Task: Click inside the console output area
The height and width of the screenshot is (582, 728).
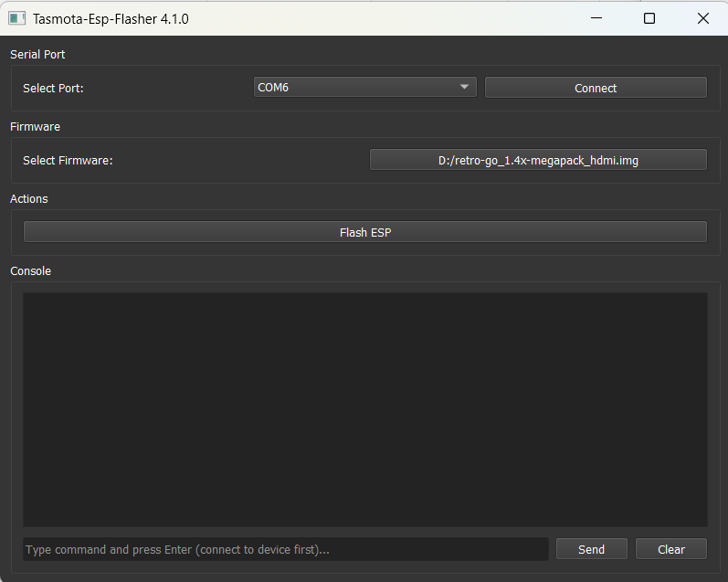Action: coord(365,409)
